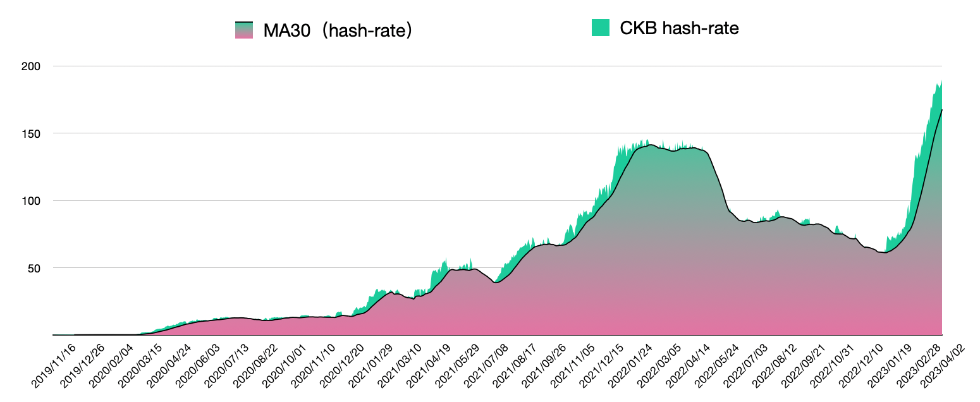The width and height of the screenshot is (980, 402).
Task: Click the 2020/03/15 date label
Action: [139, 367]
